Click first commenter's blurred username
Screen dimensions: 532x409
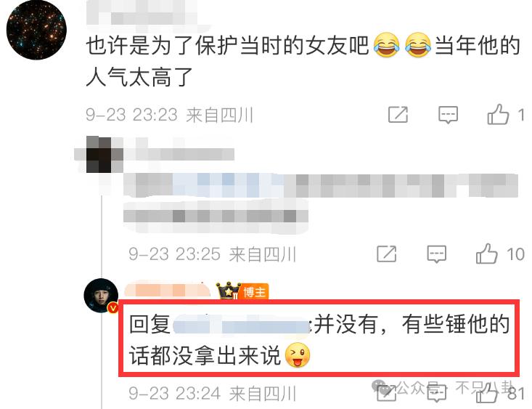tap(142, 14)
